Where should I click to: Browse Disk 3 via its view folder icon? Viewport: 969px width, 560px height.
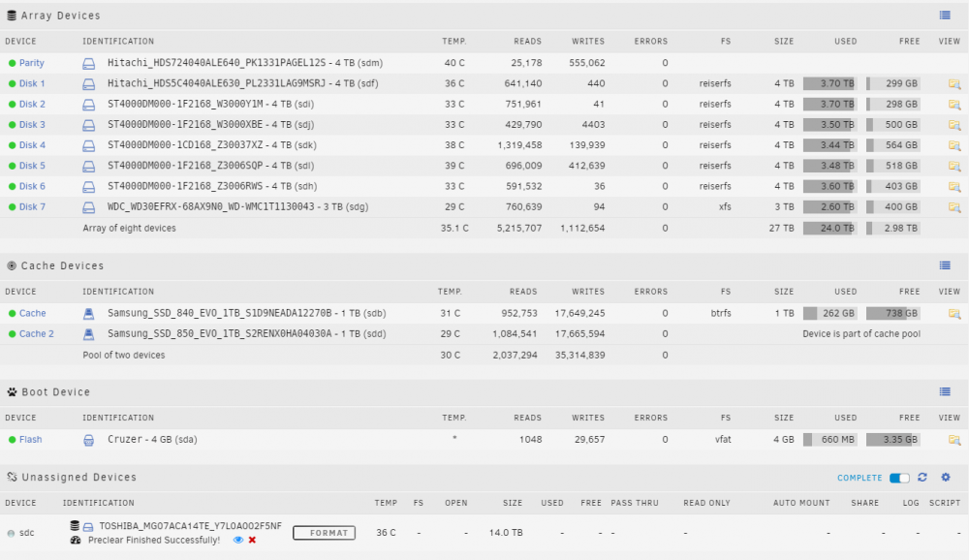point(954,125)
